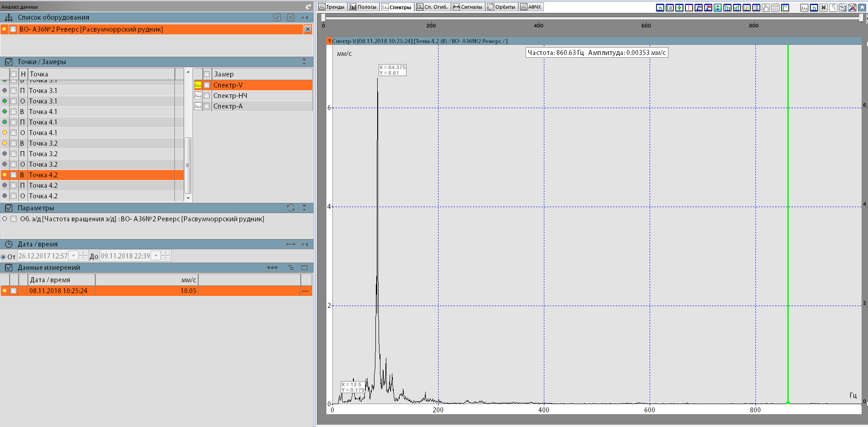This screenshot has height=427, width=868.
Task: Increase the От date with up stepper
Action: (x=83, y=253)
